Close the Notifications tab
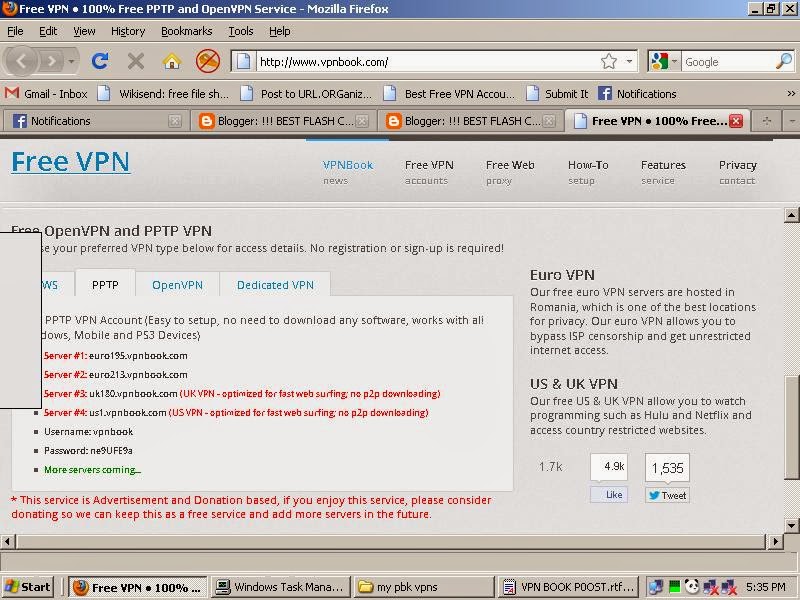The width and height of the screenshot is (800, 600). [x=175, y=121]
